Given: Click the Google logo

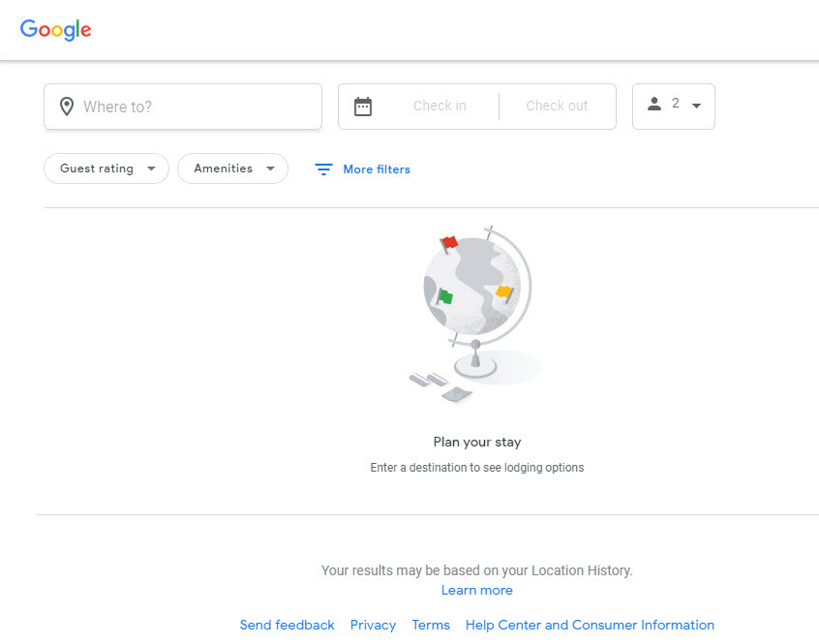Looking at the screenshot, I should [x=56, y=30].
